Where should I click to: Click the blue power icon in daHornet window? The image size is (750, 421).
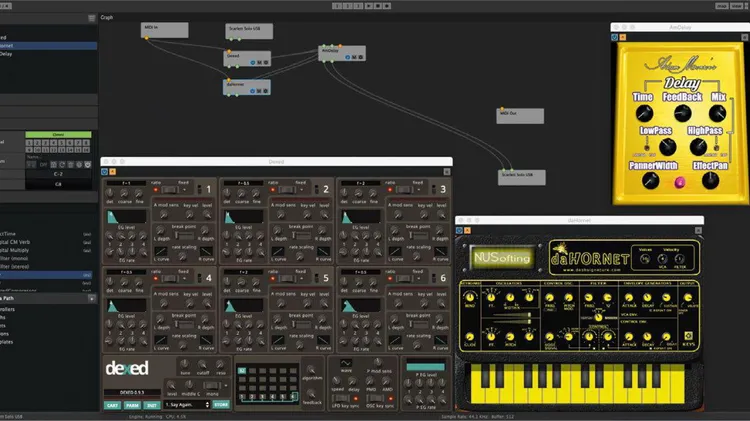(x=459, y=230)
